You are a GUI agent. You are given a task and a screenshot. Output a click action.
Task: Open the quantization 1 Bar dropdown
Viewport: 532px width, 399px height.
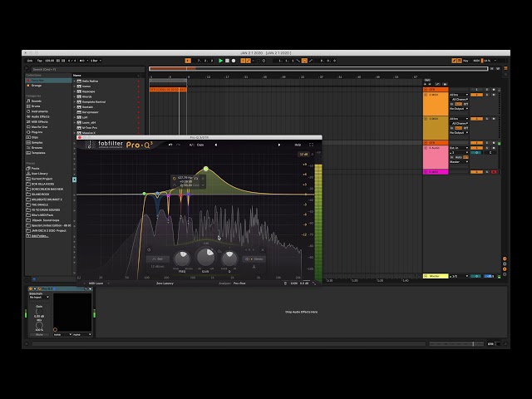click(96, 61)
